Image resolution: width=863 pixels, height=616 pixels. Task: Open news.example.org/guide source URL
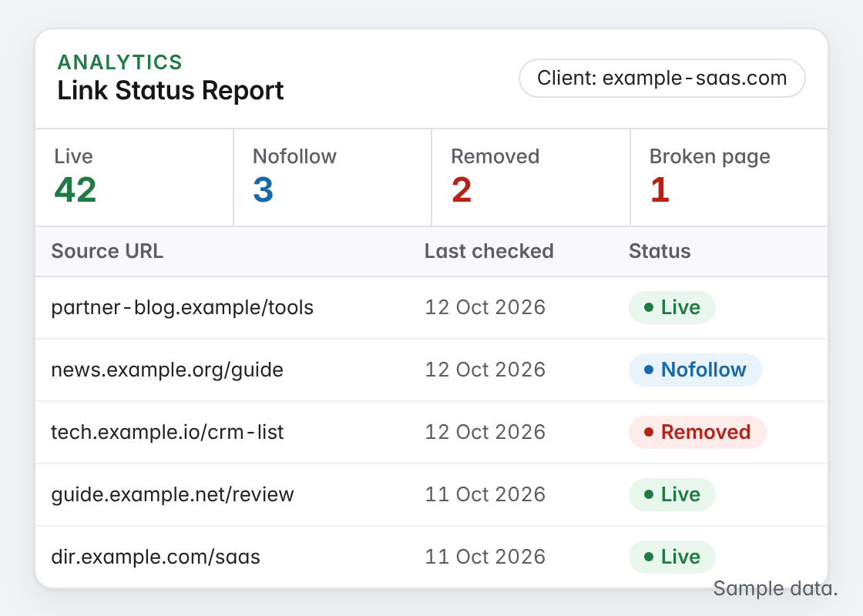(x=167, y=370)
